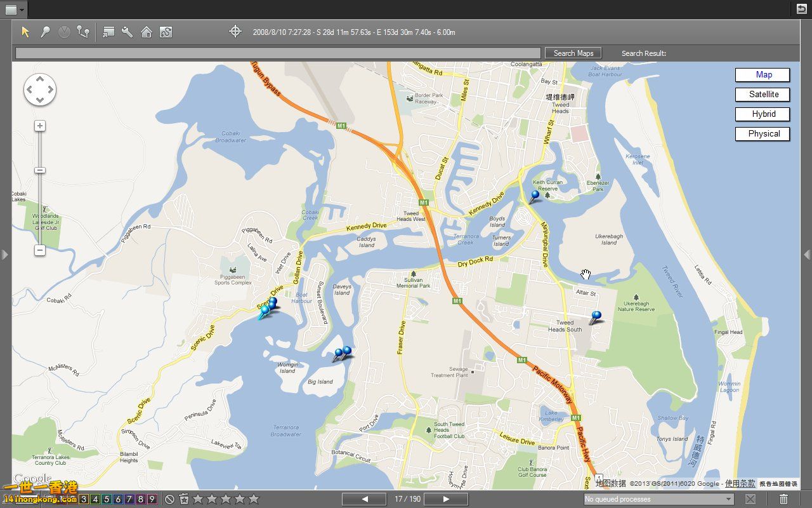This screenshot has height=508, width=812.
Task: Click the cancel process X icon
Action: tap(750, 499)
